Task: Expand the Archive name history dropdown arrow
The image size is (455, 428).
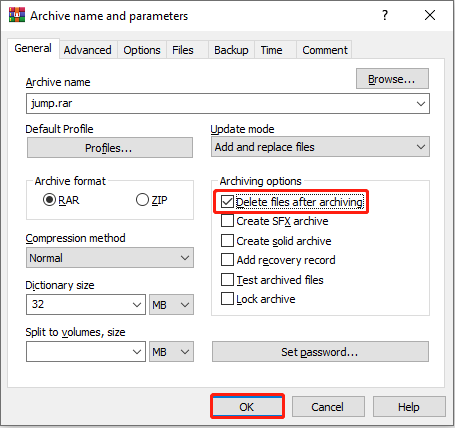Action: click(421, 104)
